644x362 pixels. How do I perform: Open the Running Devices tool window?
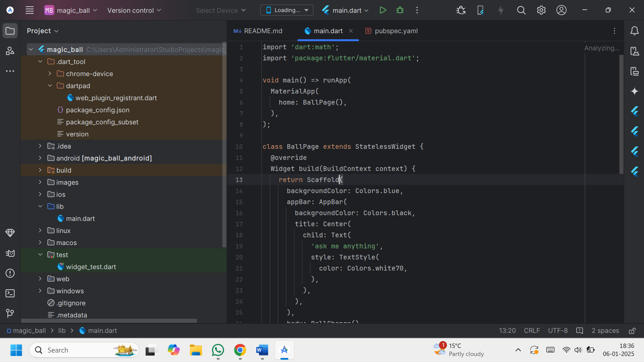634,71
